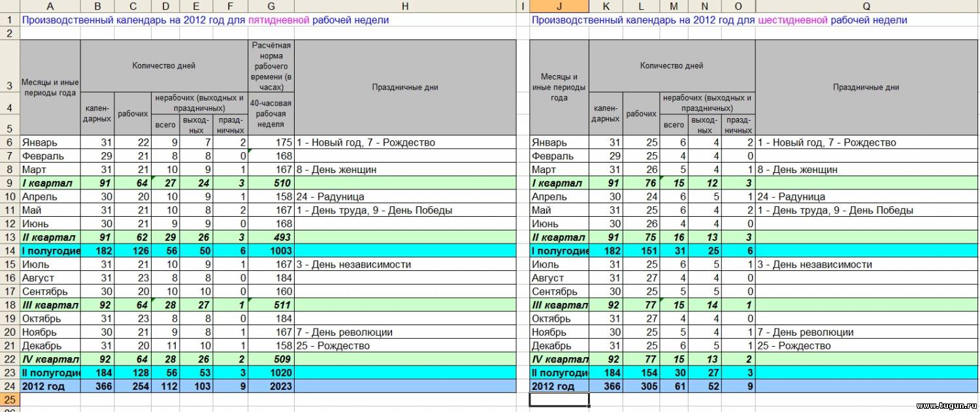Select row 1 header
The height and width of the screenshot is (412, 980).
[10, 20]
